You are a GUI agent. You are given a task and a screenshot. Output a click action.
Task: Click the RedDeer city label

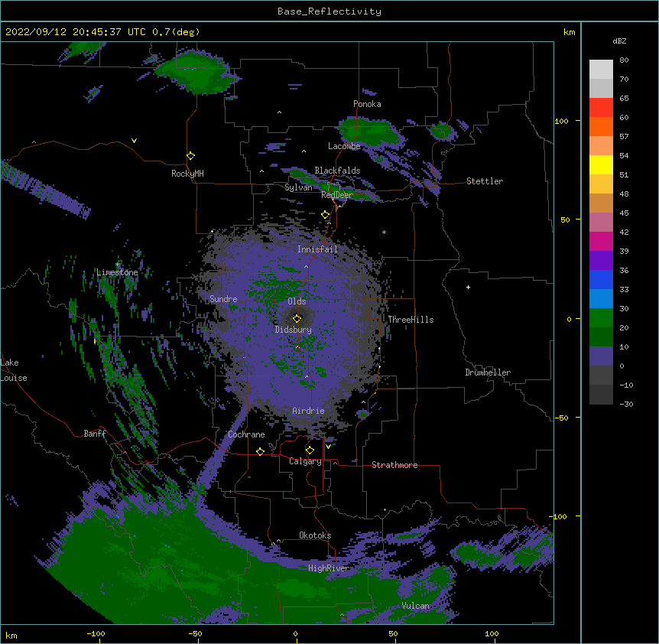point(337,195)
